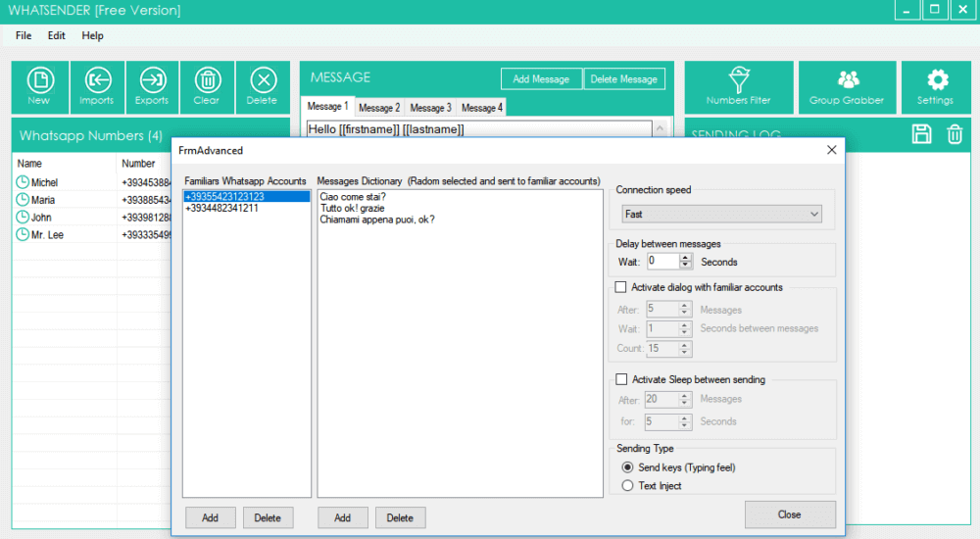Select dictionary message 'Ciao come stai?'
The image size is (980, 539).
[353, 196]
